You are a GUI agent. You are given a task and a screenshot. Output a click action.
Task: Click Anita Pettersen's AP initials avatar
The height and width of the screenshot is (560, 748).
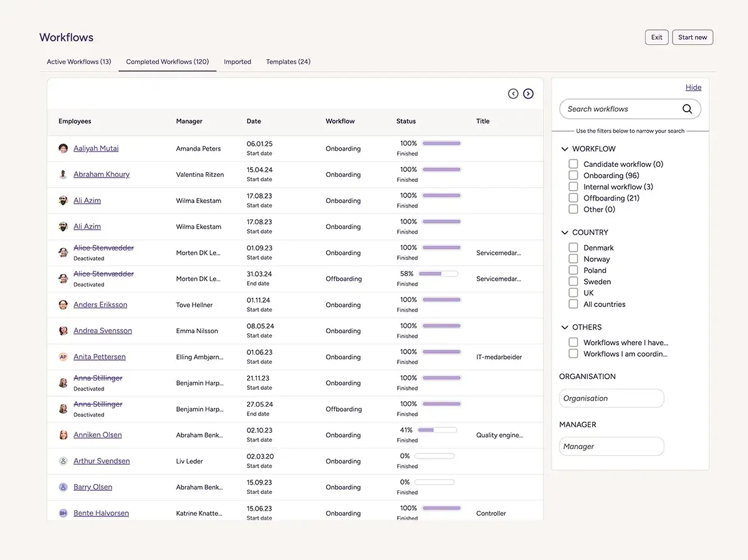(x=63, y=356)
